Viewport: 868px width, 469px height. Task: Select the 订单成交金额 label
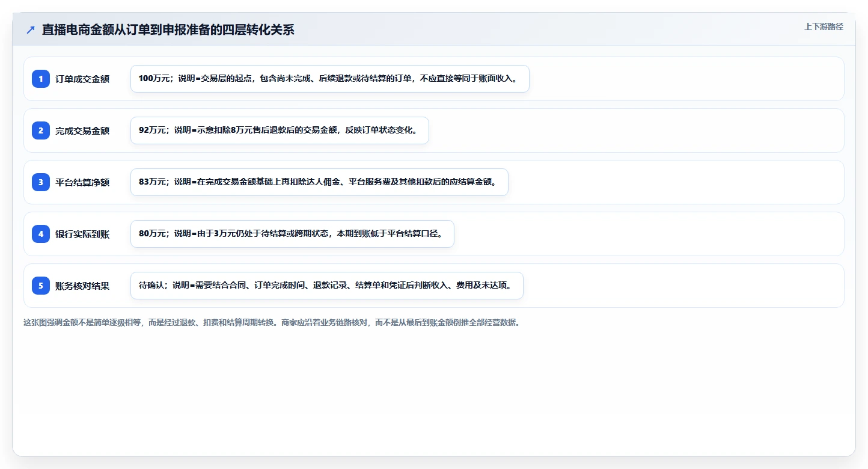tap(82, 79)
